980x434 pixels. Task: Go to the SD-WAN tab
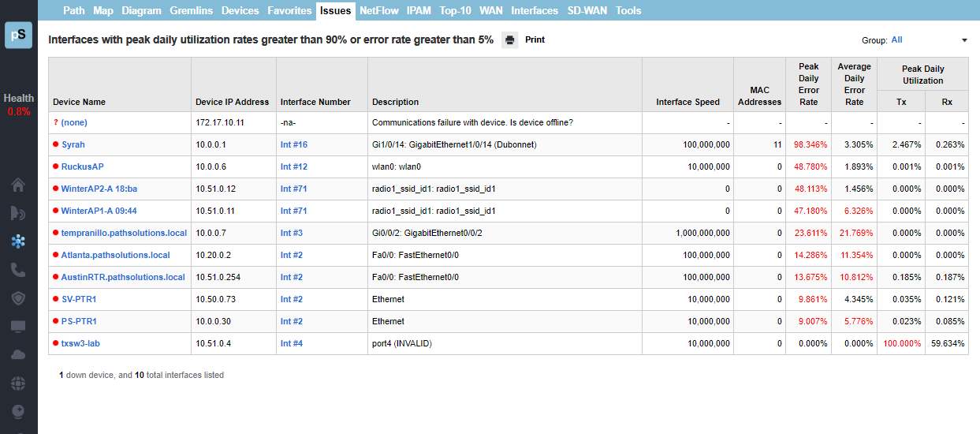[587, 11]
